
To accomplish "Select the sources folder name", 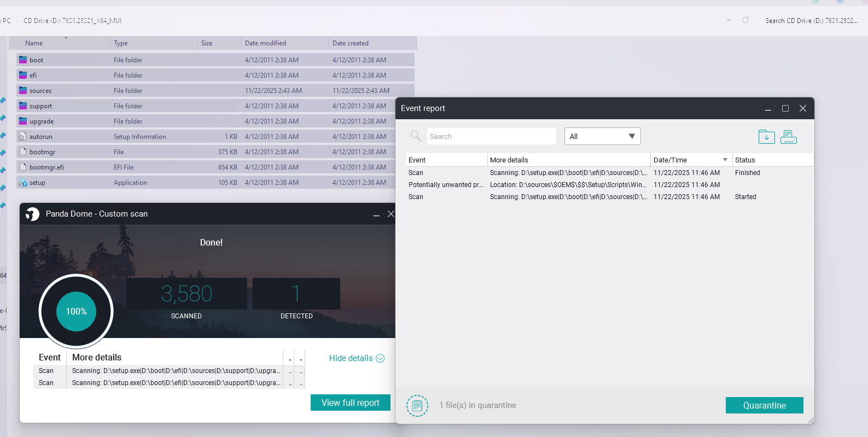I will (40, 90).
